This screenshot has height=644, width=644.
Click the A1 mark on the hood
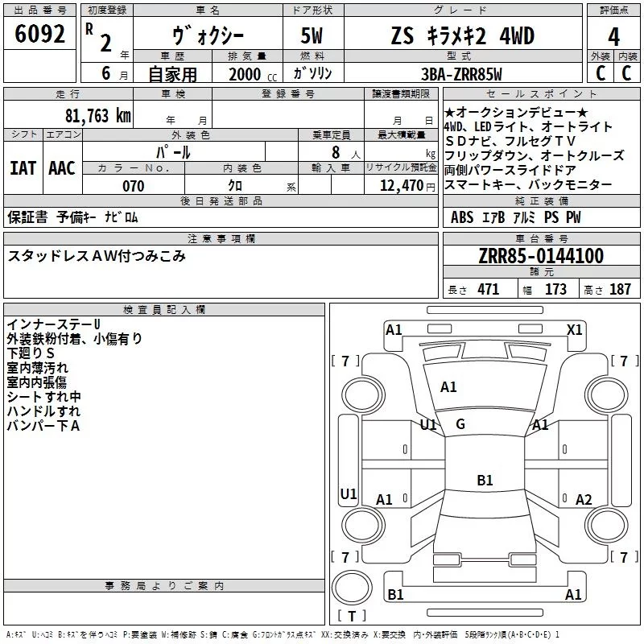tap(448, 387)
